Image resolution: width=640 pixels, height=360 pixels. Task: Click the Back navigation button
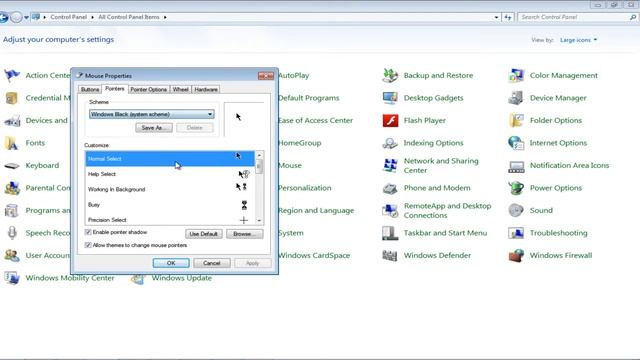coord(3,18)
